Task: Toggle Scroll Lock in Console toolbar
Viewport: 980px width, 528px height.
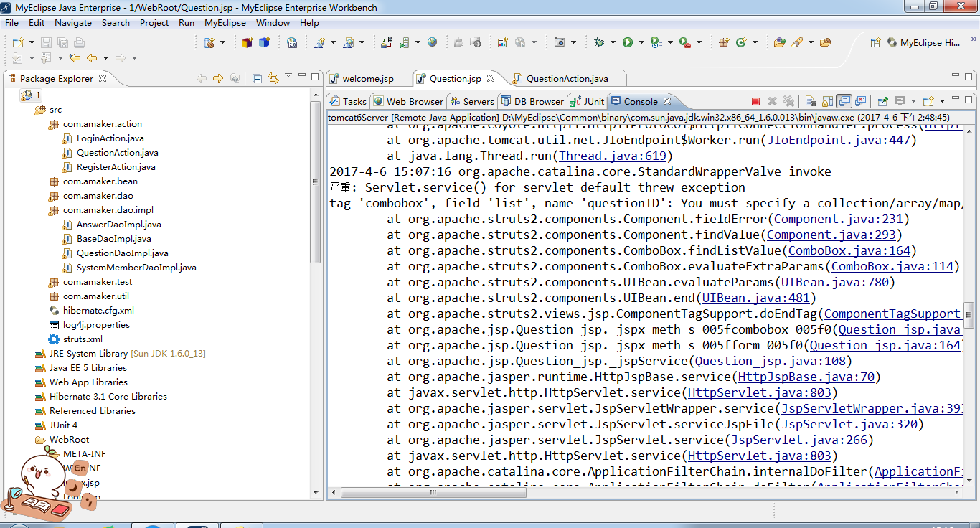Action: pos(827,101)
